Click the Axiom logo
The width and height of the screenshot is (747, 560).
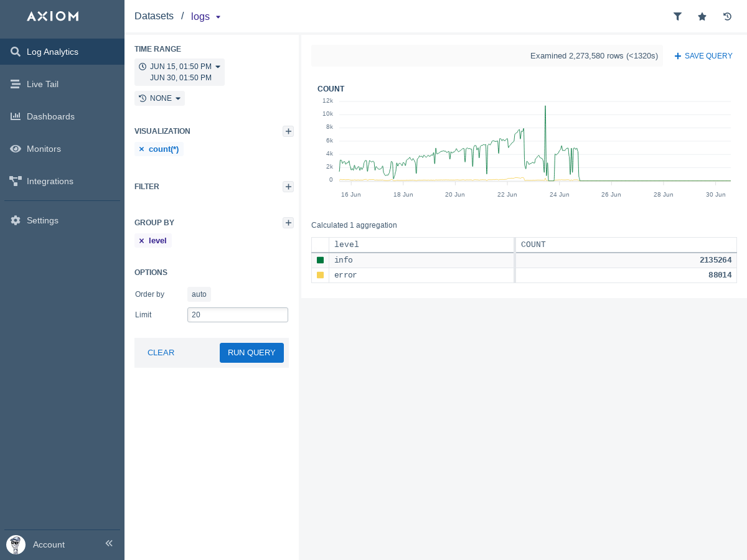pos(53,16)
